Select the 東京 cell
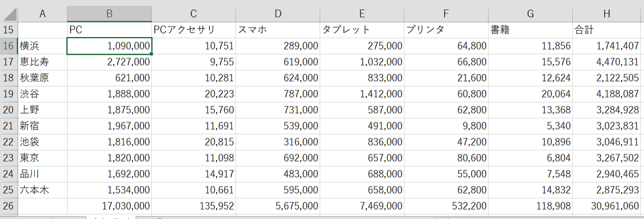 pos(42,158)
